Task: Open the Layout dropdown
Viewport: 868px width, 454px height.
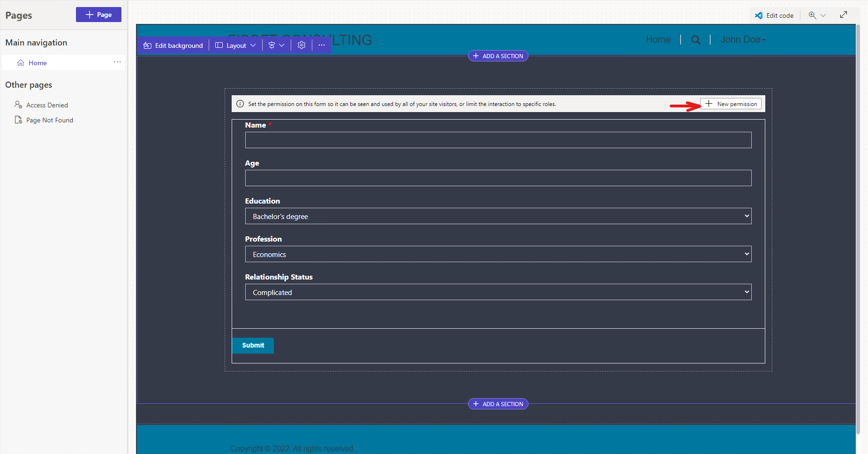Action: 235,45
